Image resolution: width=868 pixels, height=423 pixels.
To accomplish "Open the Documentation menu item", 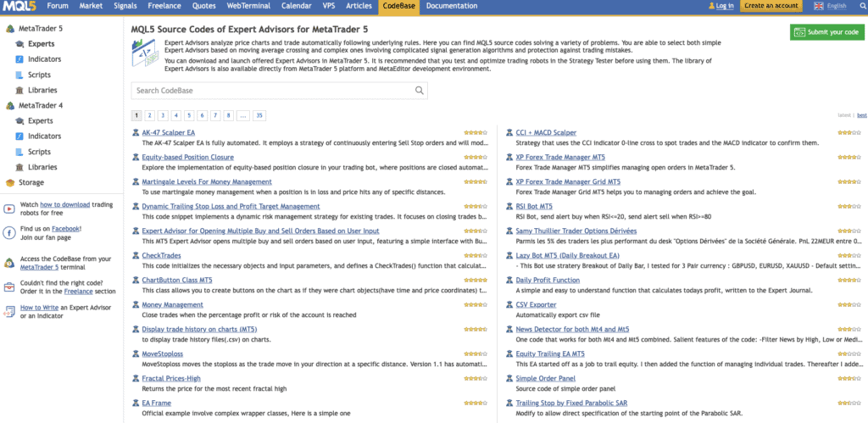I will tap(452, 6).
